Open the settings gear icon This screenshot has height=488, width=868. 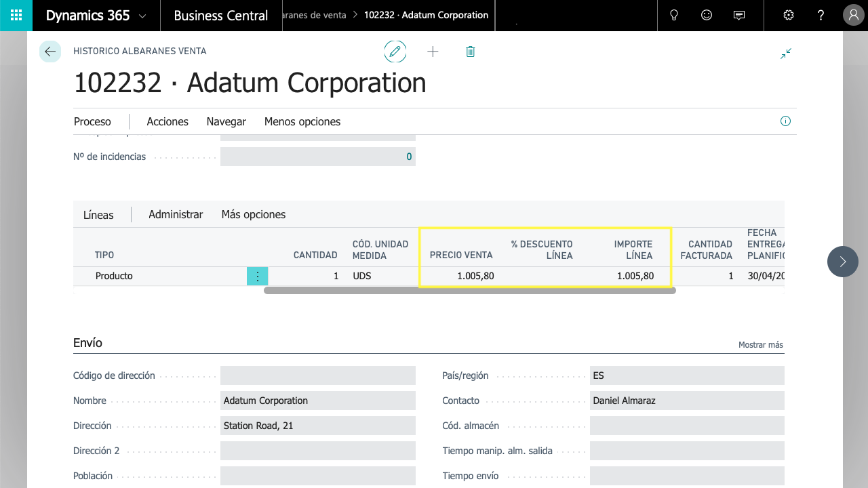tap(788, 16)
